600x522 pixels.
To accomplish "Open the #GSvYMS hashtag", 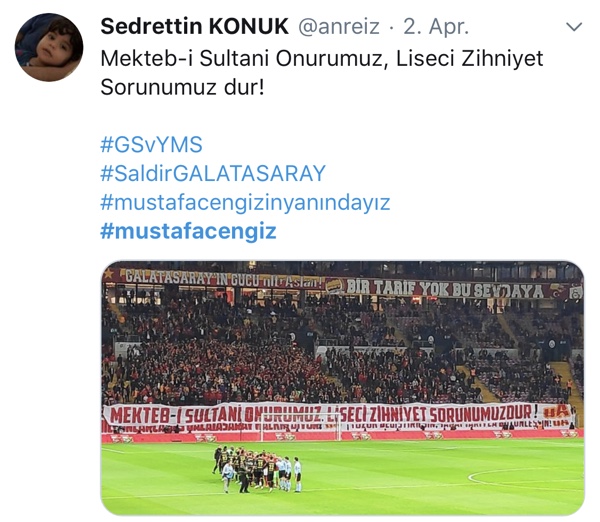I will tap(151, 145).
